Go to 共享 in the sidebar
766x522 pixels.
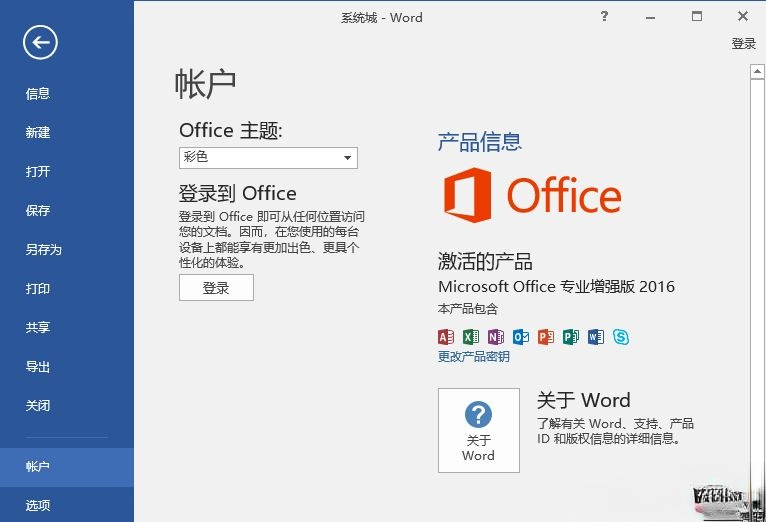(x=38, y=327)
